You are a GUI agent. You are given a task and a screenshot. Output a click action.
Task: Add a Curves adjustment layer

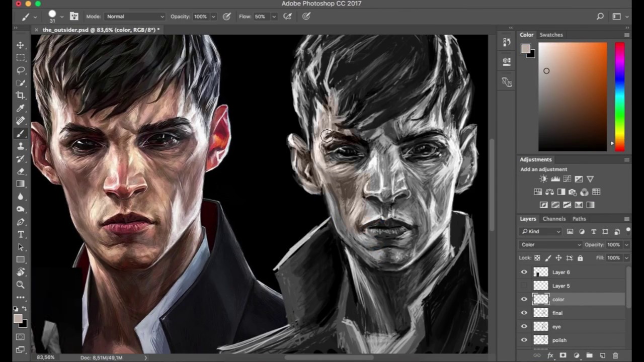[x=567, y=179]
